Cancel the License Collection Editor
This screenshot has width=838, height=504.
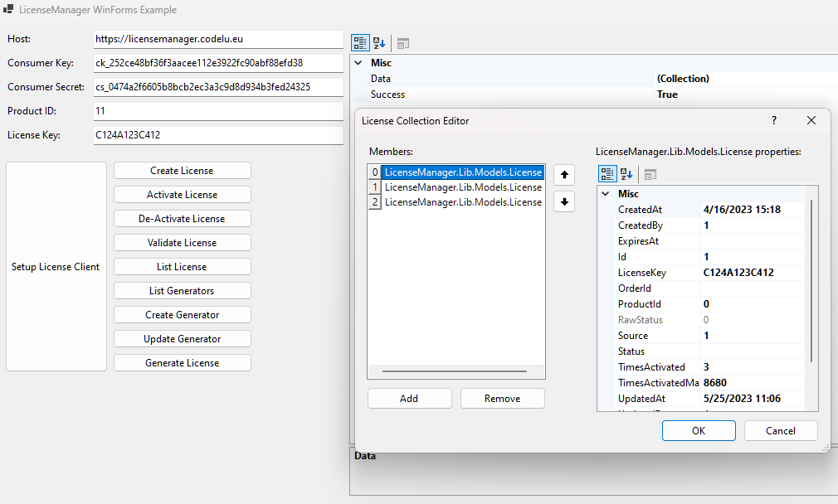[781, 430]
